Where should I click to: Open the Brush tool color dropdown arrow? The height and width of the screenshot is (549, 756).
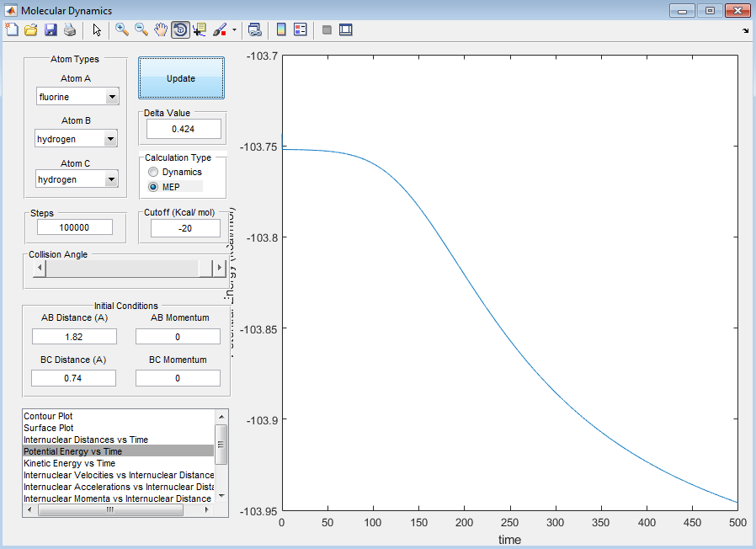click(234, 30)
